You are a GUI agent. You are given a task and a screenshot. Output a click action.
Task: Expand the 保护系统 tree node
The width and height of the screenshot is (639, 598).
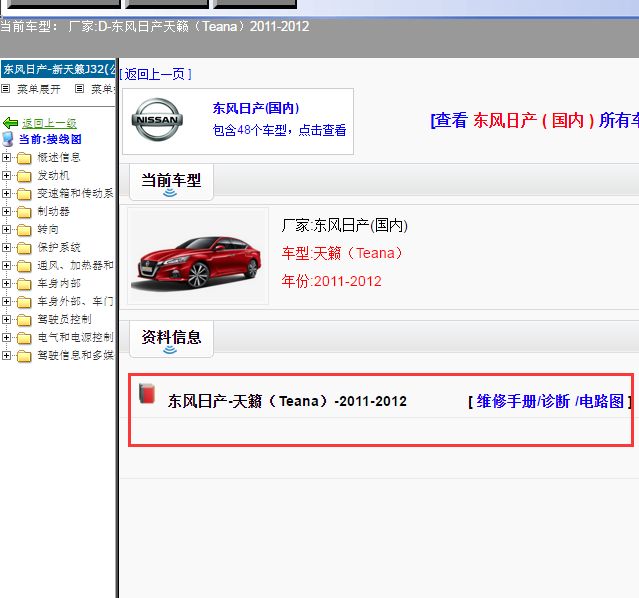(x=6, y=247)
